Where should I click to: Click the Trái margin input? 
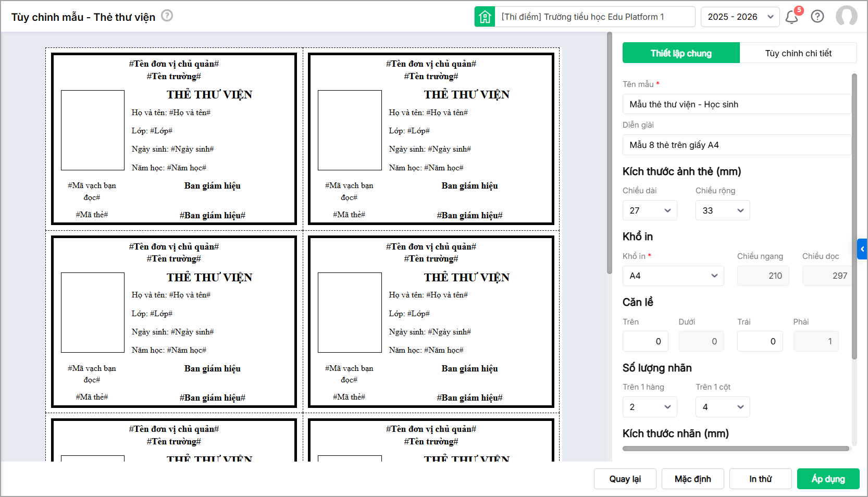pos(760,341)
